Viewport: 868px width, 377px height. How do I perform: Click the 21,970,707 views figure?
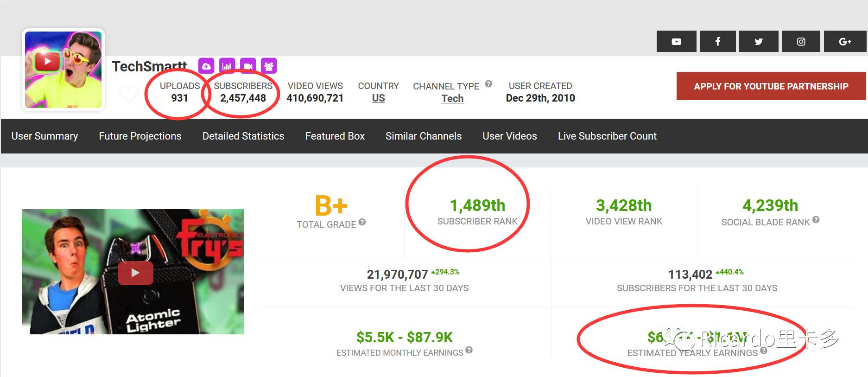tap(397, 275)
